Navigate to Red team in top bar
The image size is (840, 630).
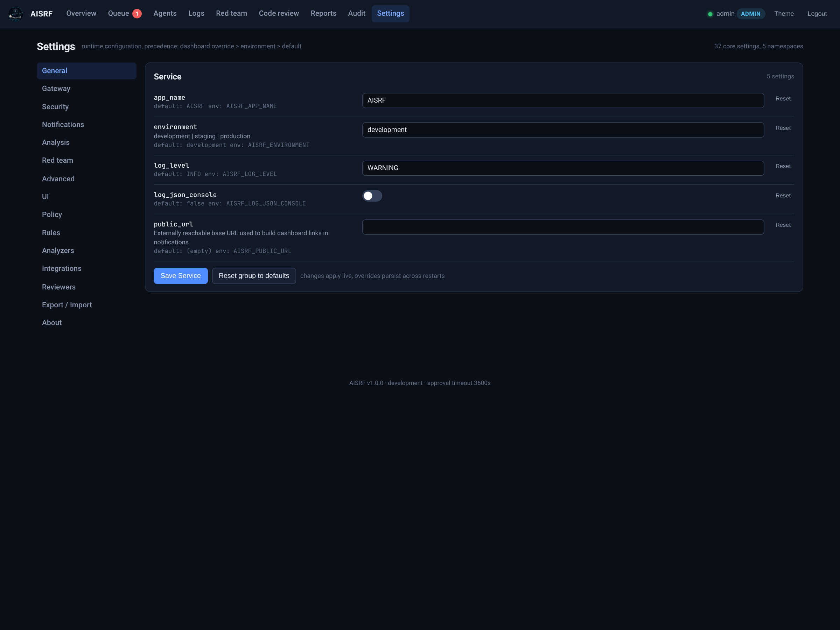pos(232,14)
